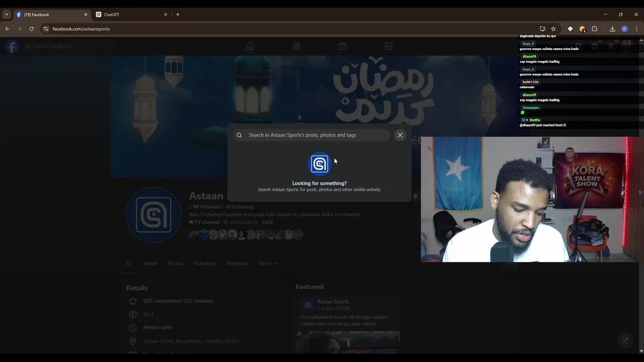
Task: Open the Reels video icon in Facebook nav
Action: pos(342,46)
